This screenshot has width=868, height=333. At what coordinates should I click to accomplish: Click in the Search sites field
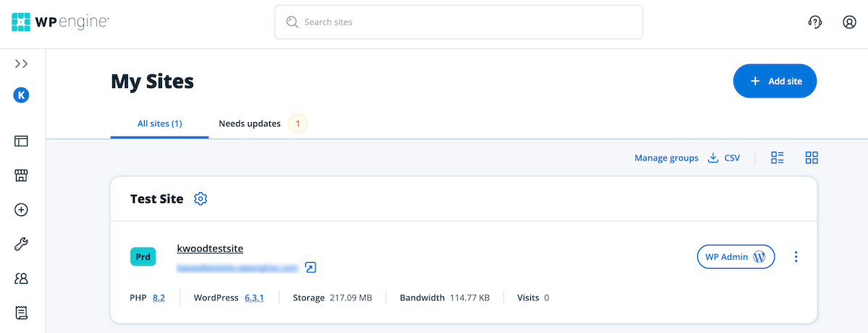pos(459,22)
